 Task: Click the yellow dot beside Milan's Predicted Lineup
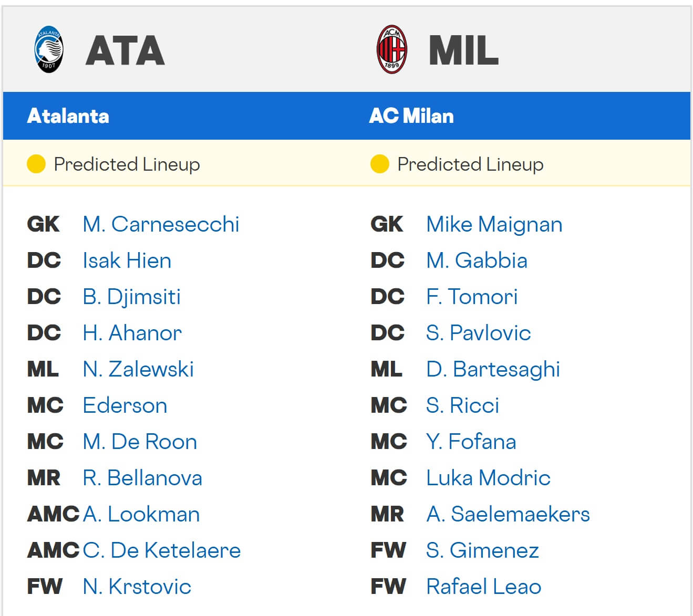(379, 164)
